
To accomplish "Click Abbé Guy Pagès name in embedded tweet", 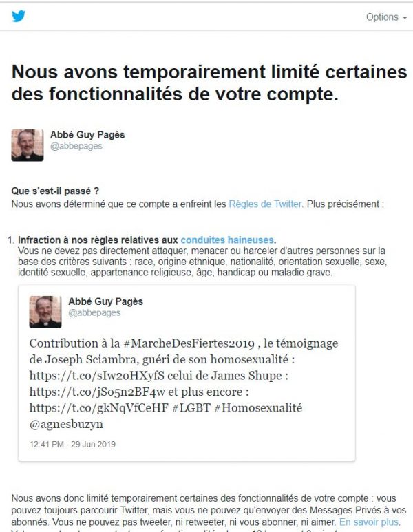I will click(x=105, y=301).
